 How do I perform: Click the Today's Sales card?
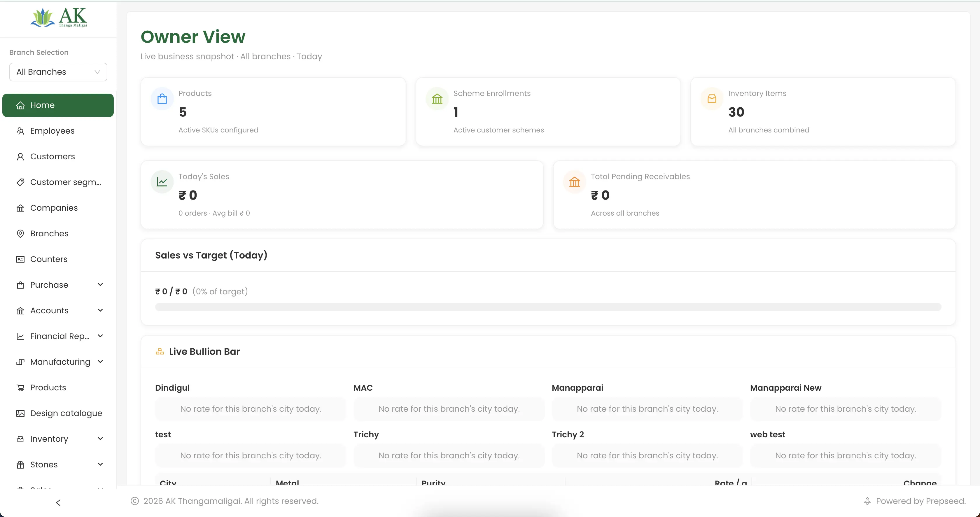[342, 195]
